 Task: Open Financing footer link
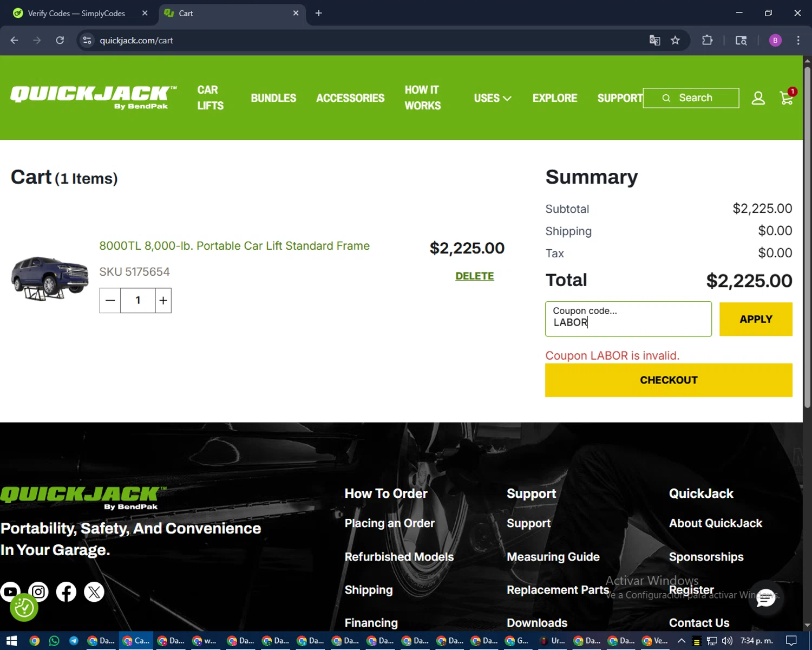tap(371, 623)
